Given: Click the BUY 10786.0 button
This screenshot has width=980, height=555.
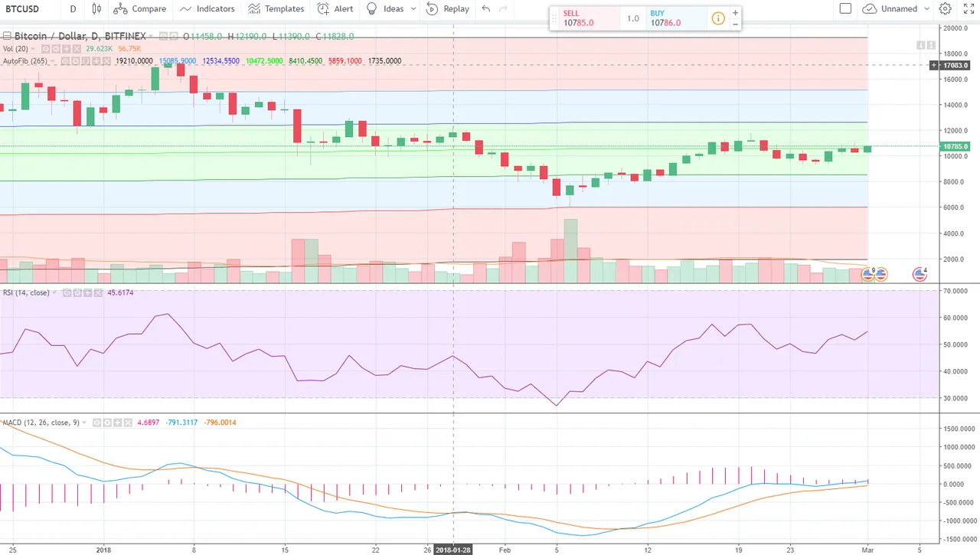Looking at the screenshot, I should pos(675,18).
